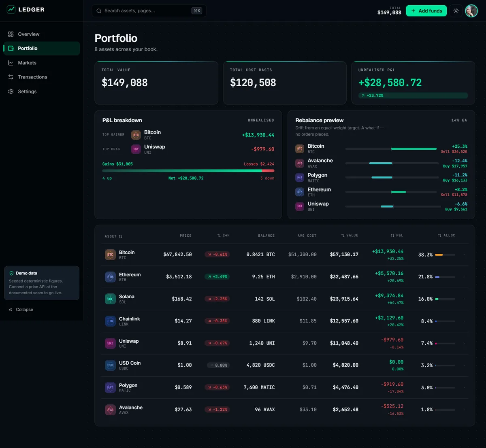Sort table by Alloc column

(446, 236)
